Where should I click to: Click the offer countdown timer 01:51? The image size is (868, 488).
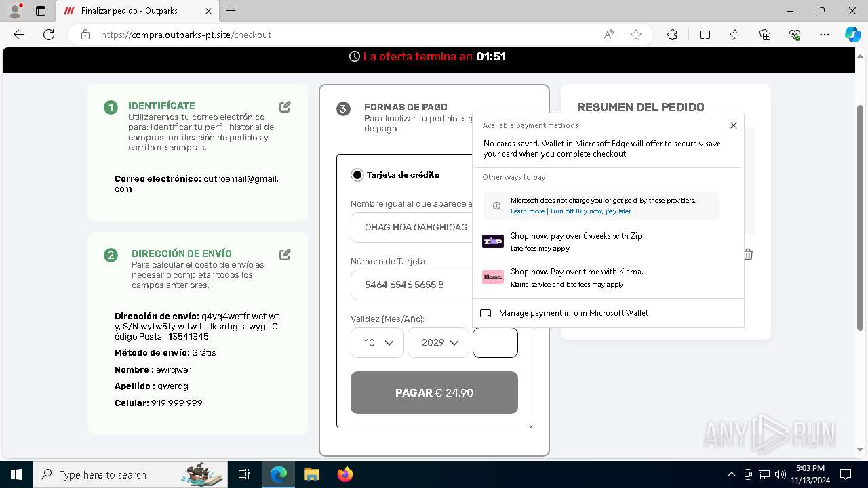pos(491,57)
